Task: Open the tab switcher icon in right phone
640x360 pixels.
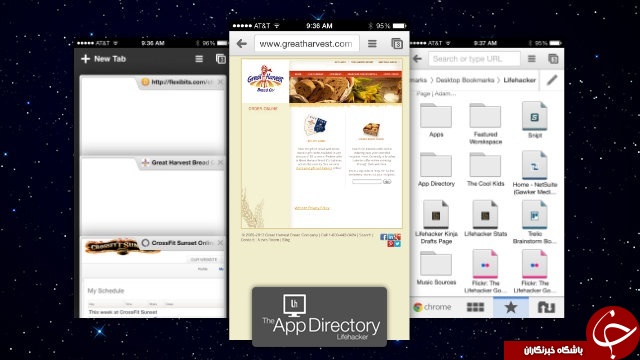Action: pyautogui.click(x=553, y=59)
